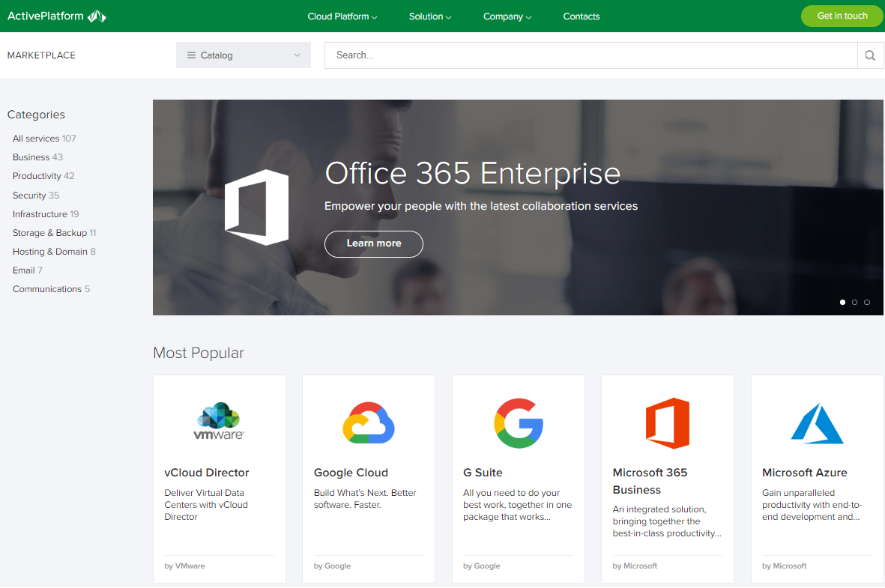This screenshot has height=588, width=885.
Task: Focus the Search input field
Action: (591, 55)
